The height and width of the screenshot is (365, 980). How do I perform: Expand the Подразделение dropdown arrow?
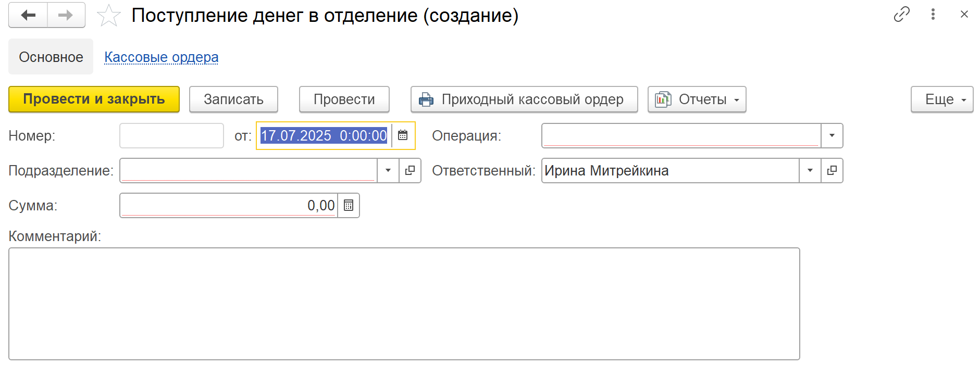[388, 171]
